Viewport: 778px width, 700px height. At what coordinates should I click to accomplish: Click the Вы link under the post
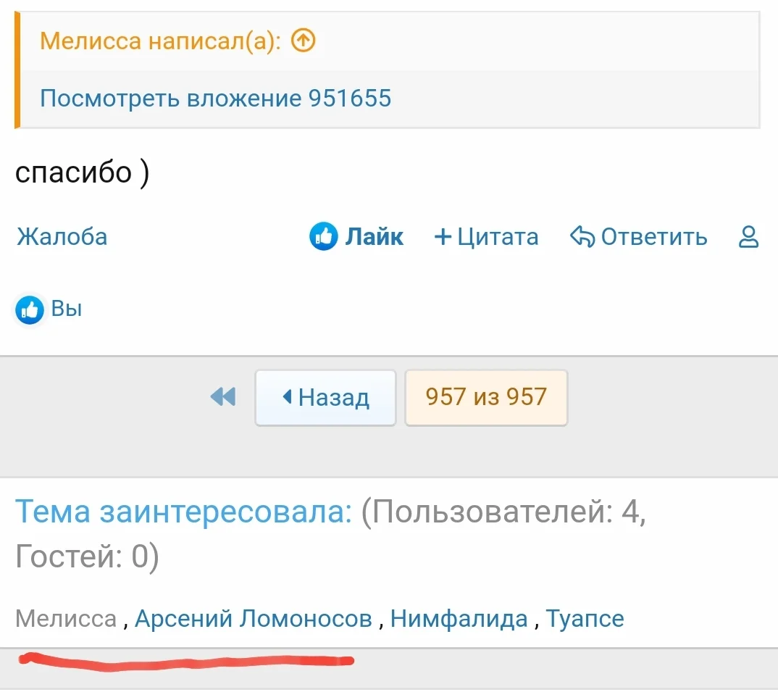pyautogui.click(x=67, y=309)
